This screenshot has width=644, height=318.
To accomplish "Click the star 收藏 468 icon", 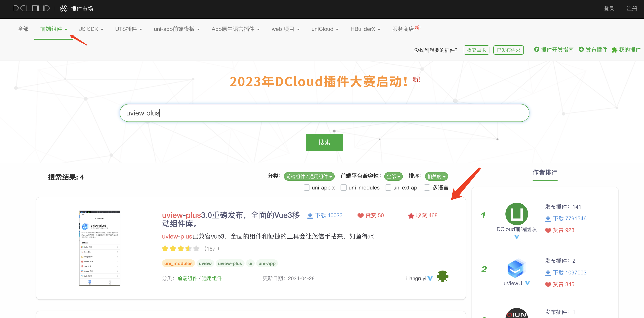I will pos(411,216).
